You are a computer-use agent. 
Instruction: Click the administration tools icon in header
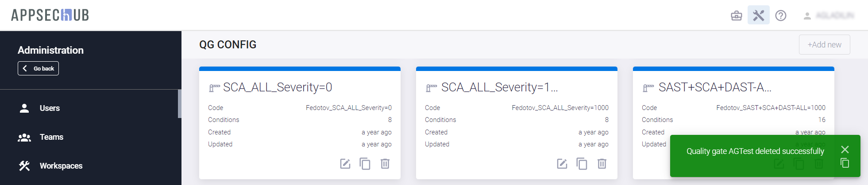(759, 16)
